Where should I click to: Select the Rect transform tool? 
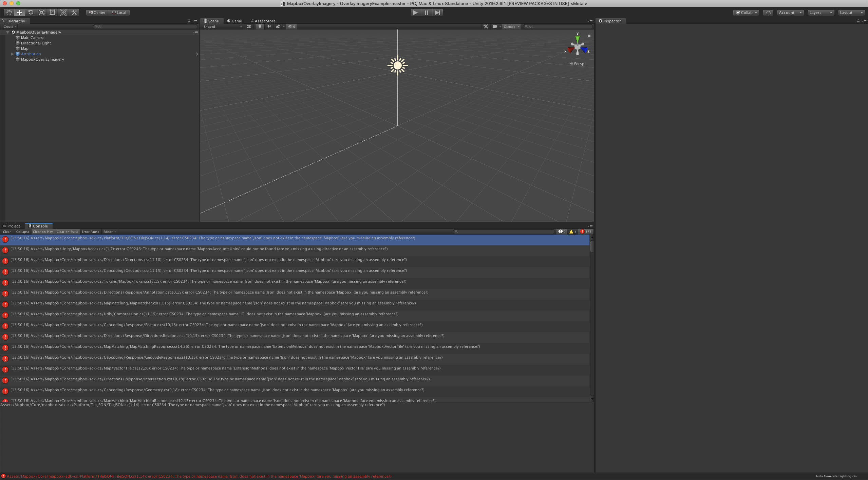pyautogui.click(x=52, y=13)
